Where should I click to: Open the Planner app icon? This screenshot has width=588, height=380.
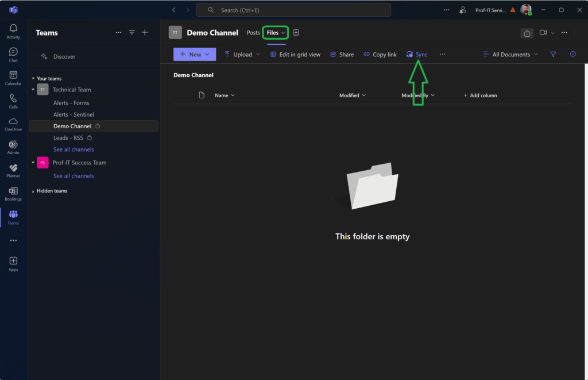point(13,170)
